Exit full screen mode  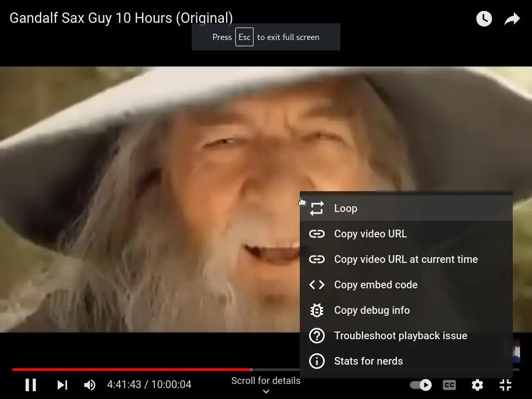(x=506, y=385)
